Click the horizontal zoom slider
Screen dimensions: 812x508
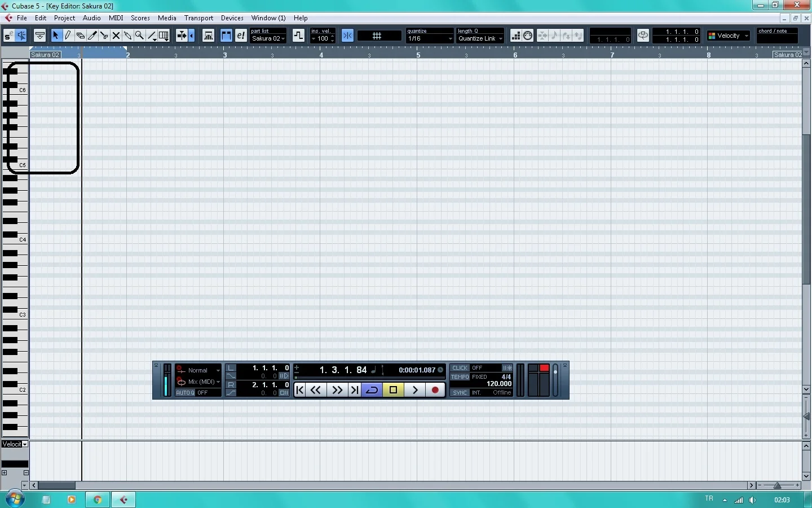coord(777,485)
